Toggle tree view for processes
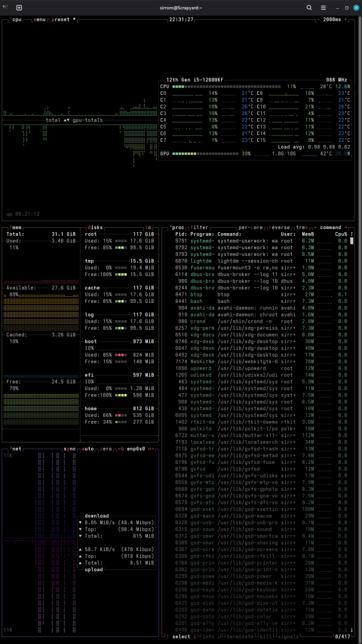 click(x=304, y=227)
